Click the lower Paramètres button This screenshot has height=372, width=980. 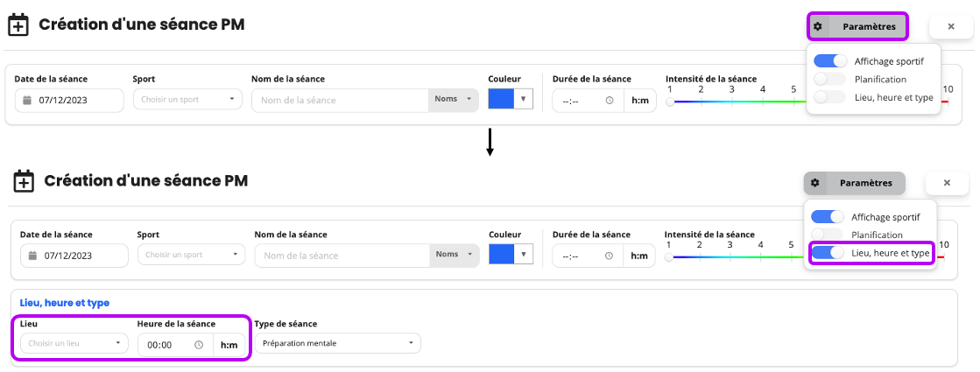coord(854,183)
